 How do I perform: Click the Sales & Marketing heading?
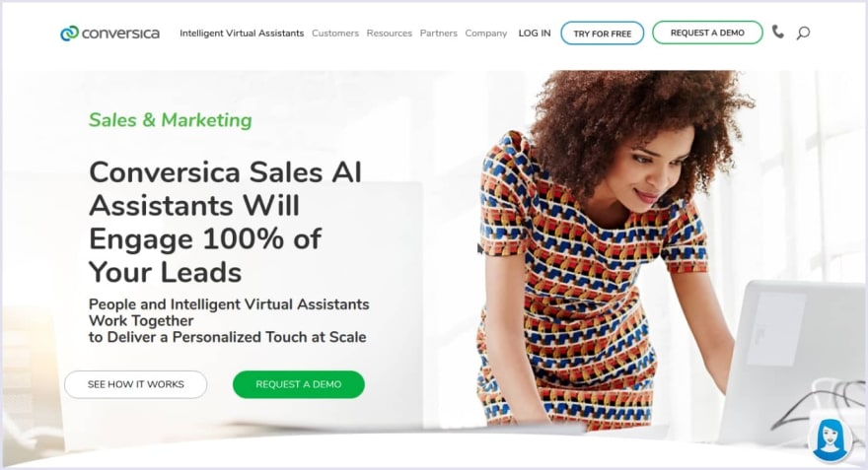170,120
